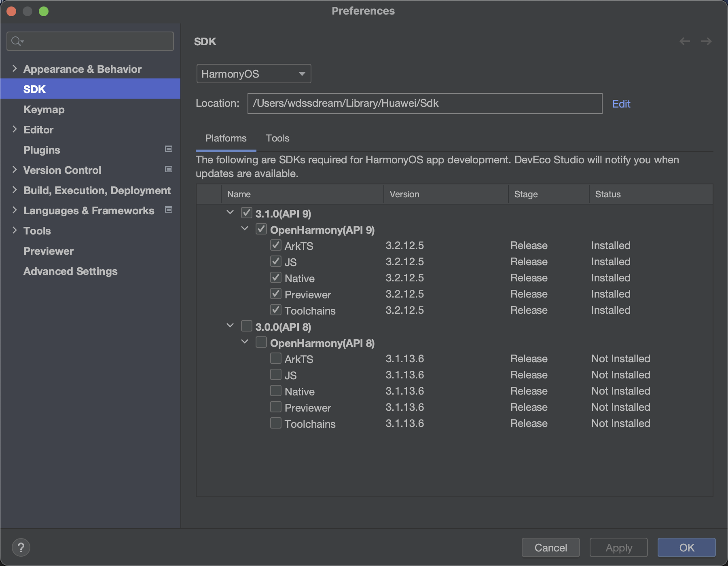The height and width of the screenshot is (566, 728).
Task: Expand the Editor settings section
Action: click(x=15, y=129)
